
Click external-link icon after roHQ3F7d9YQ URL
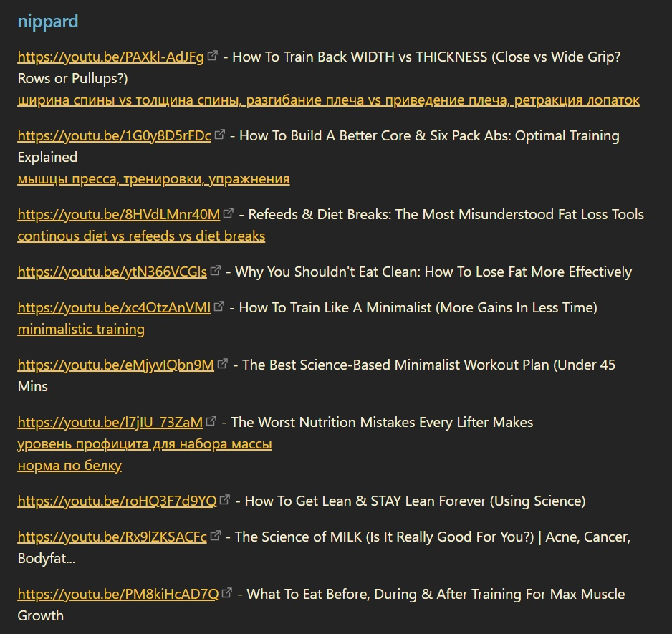(225, 500)
